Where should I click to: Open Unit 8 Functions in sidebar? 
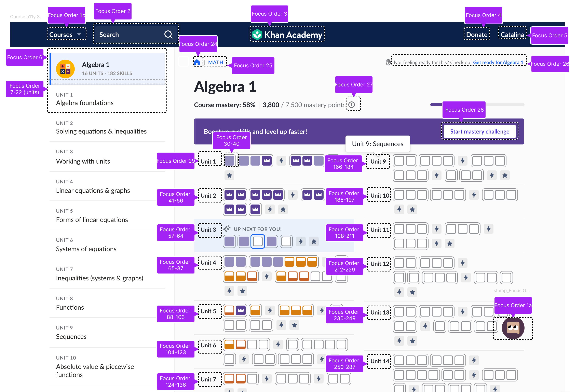(107, 303)
